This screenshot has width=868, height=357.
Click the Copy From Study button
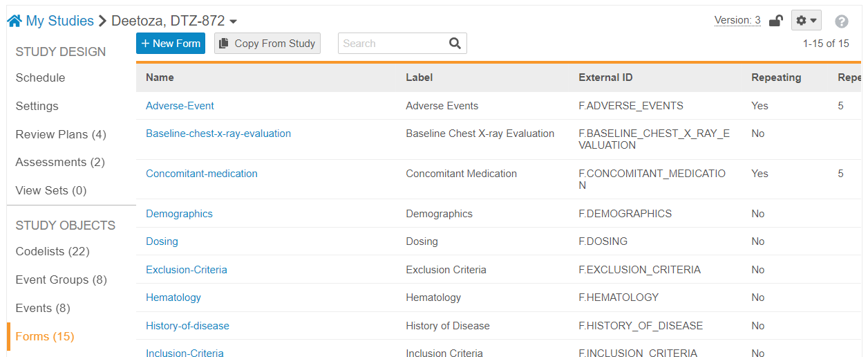[x=267, y=44]
